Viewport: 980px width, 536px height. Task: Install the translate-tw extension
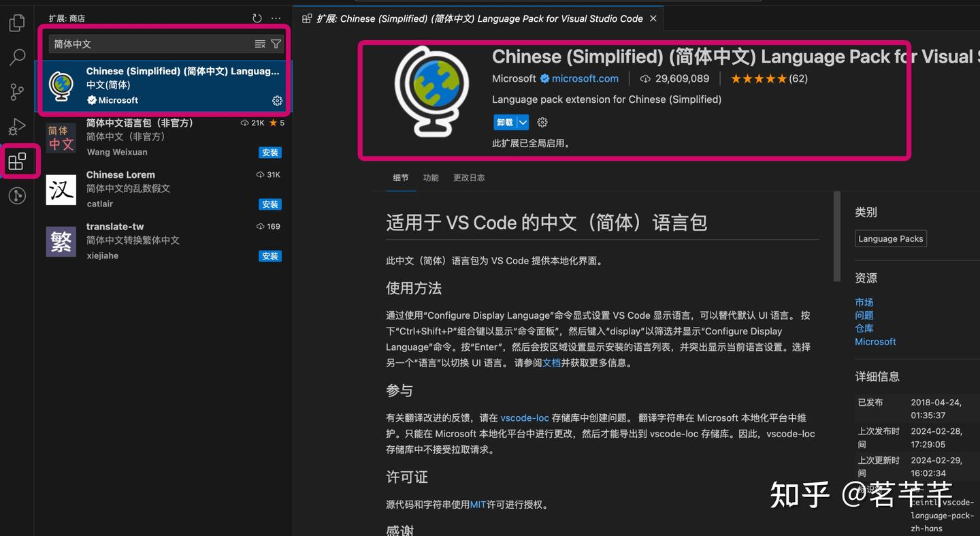tap(270, 256)
